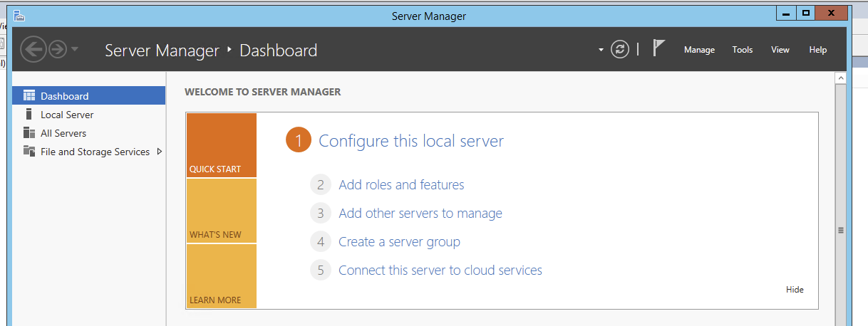Open the notifications flag icon

659,48
